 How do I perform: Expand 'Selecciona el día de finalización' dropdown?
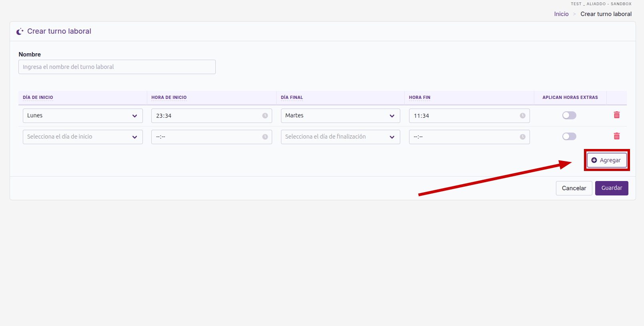(341, 137)
